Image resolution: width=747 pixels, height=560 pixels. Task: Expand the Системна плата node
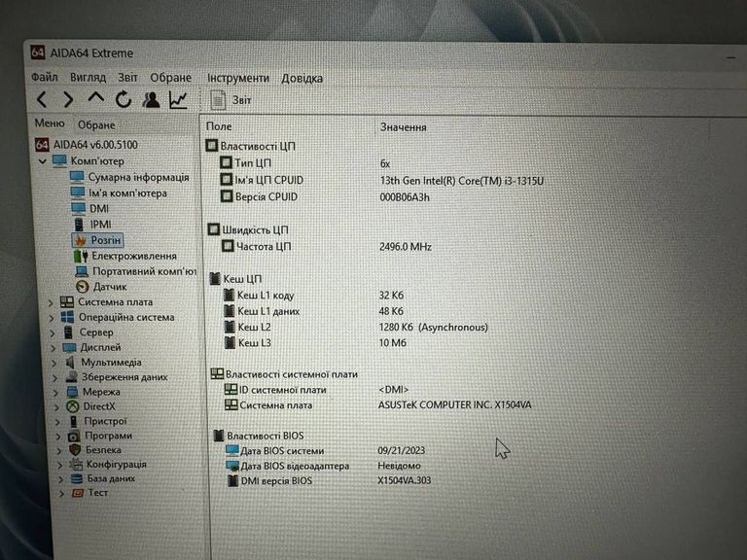51,302
